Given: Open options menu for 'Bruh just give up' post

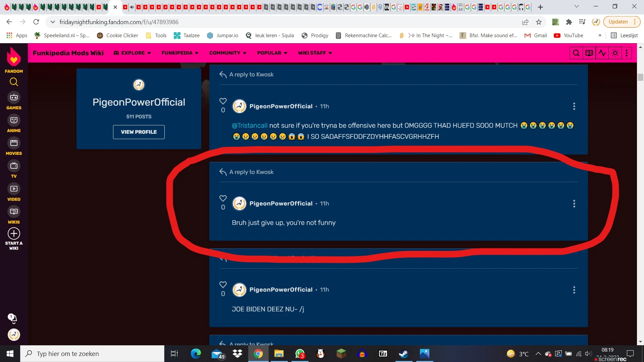Looking at the screenshot, I should (574, 203).
